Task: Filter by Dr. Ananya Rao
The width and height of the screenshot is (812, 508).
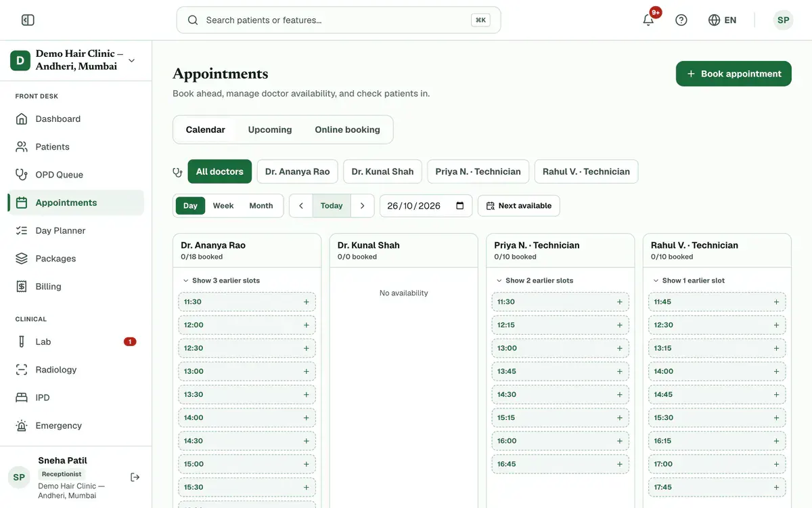Action: 298,171
